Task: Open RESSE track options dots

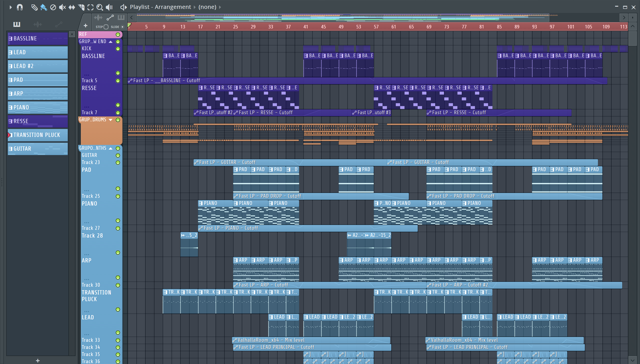Action: [86, 107]
